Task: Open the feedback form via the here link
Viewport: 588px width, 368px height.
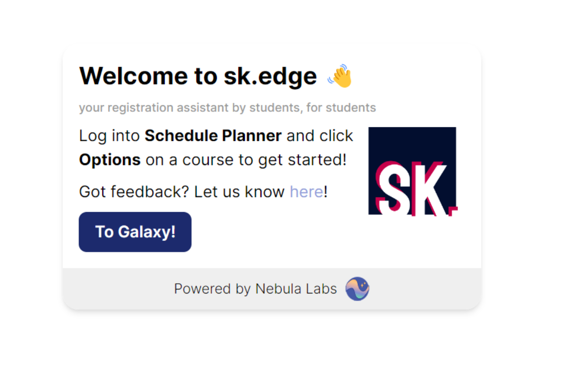Action: tap(306, 191)
